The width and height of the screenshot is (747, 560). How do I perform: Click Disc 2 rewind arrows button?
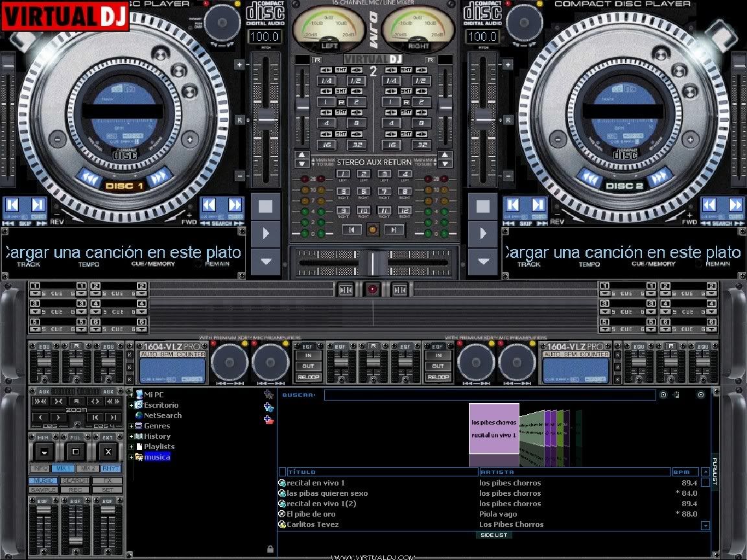pyautogui.click(x=589, y=177)
